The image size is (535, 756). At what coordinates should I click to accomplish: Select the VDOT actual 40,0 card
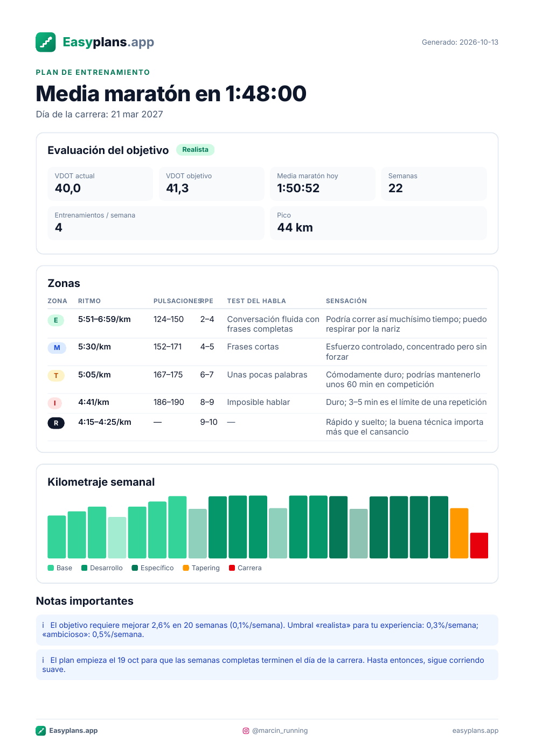point(100,184)
